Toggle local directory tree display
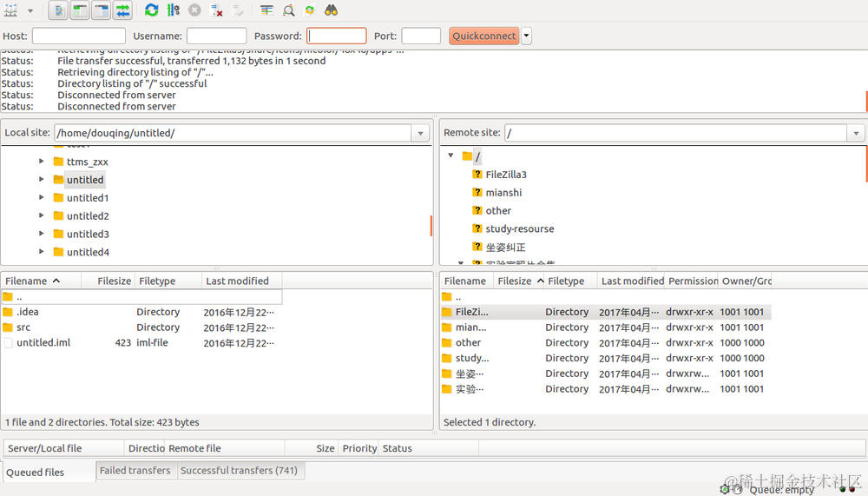Image resolution: width=868 pixels, height=496 pixels. pos(80,10)
